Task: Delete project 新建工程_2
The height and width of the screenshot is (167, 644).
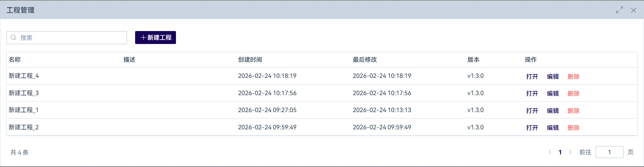Action: coord(573,128)
